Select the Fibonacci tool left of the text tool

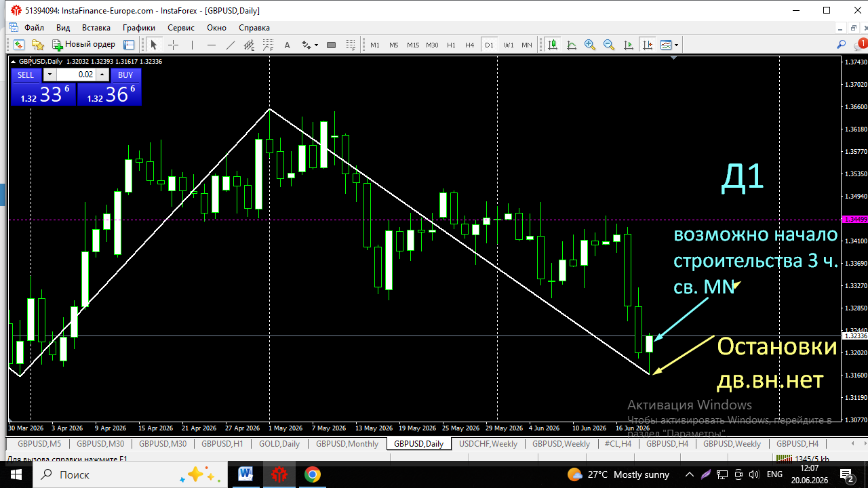pos(269,45)
